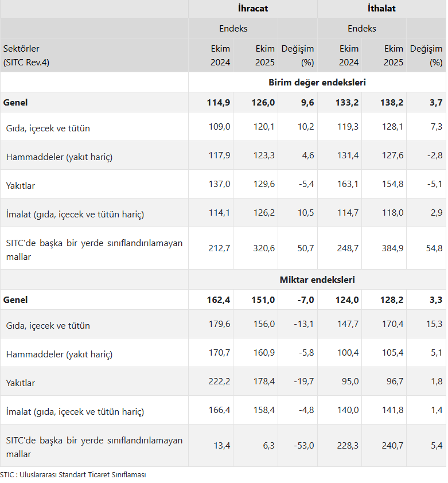
Task: Select the Genel row label under Miktar endeksleri
Action: [15, 299]
